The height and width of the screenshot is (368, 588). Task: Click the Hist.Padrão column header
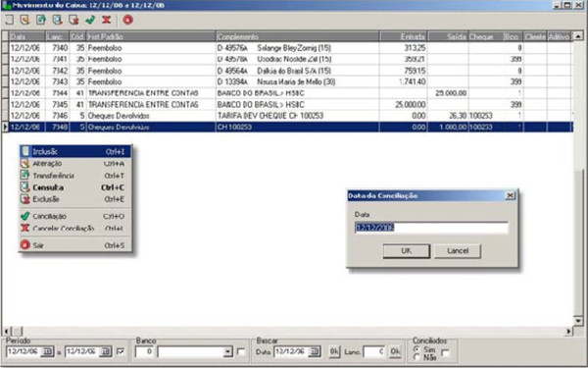pyautogui.click(x=151, y=36)
